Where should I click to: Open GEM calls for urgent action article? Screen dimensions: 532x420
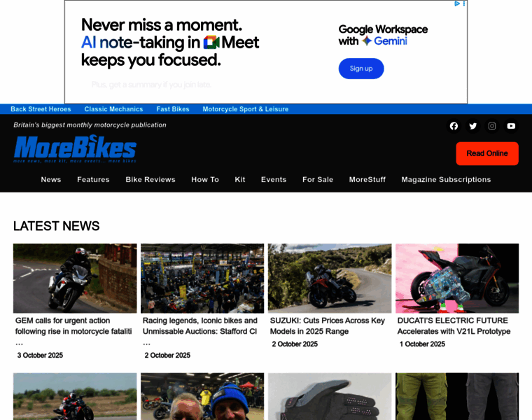(73, 325)
